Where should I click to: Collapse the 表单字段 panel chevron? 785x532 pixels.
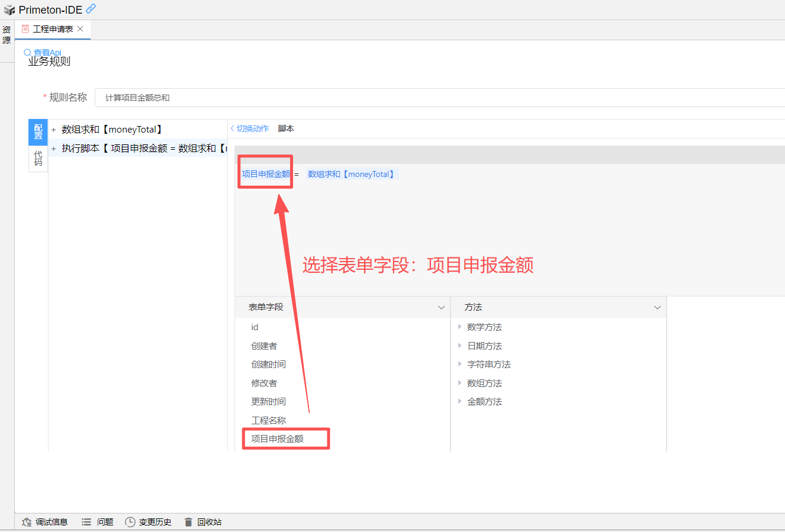click(x=441, y=308)
